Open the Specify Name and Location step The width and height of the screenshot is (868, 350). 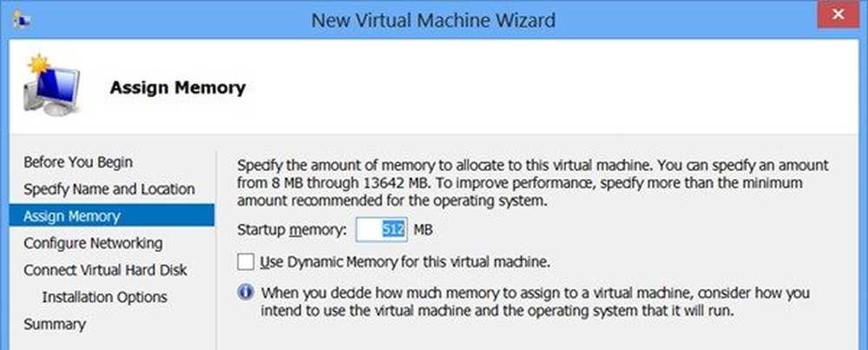pyautogui.click(x=109, y=188)
